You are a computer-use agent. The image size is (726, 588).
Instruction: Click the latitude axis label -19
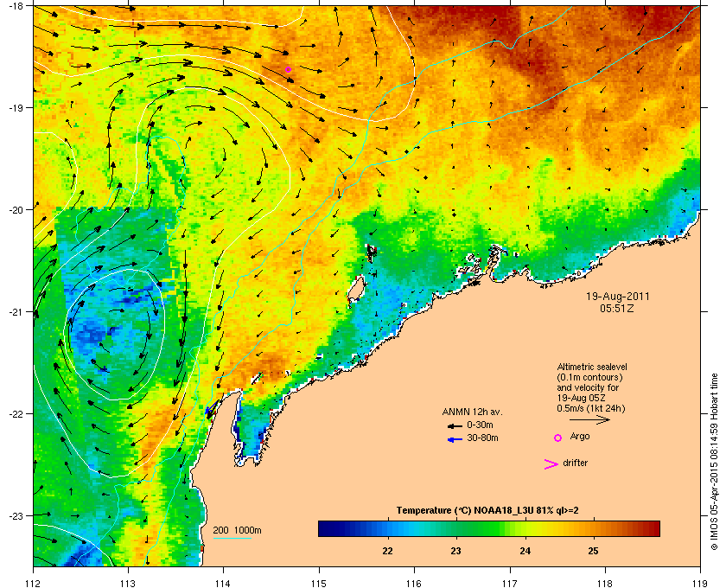(16, 107)
